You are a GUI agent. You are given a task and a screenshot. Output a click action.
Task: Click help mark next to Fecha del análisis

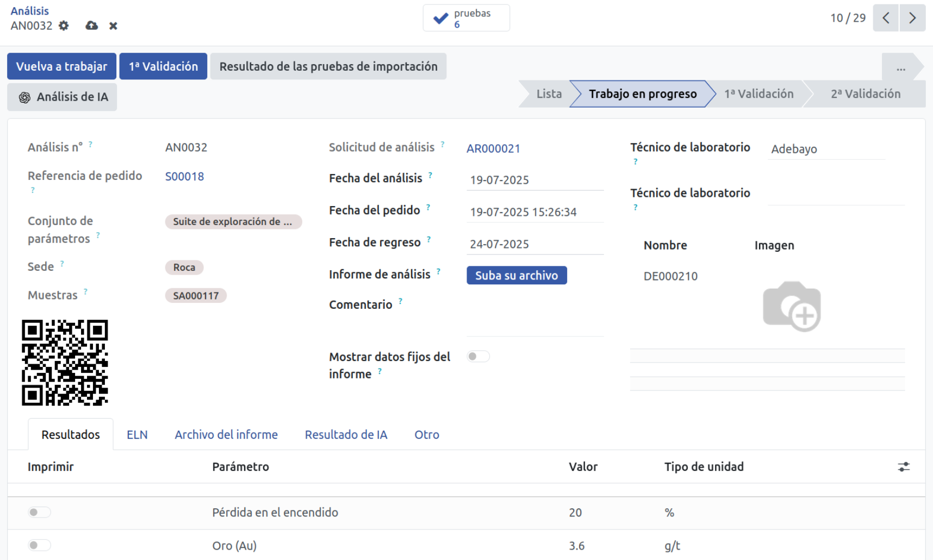click(x=430, y=175)
